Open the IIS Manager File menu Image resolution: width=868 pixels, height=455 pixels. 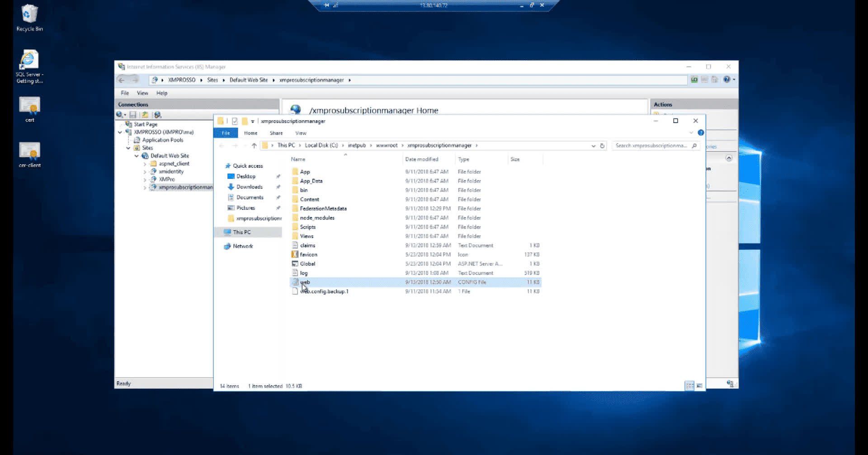[x=125, y=93]
